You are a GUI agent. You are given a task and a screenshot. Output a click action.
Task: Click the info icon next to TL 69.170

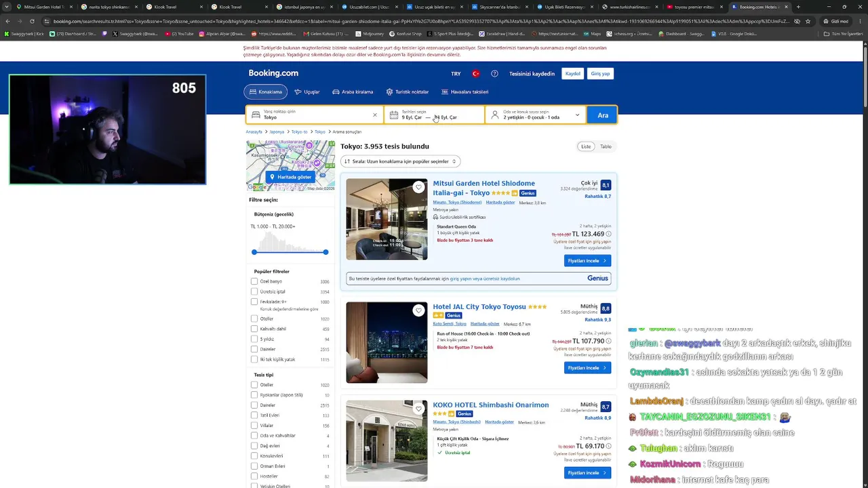(x=608, y=447)
